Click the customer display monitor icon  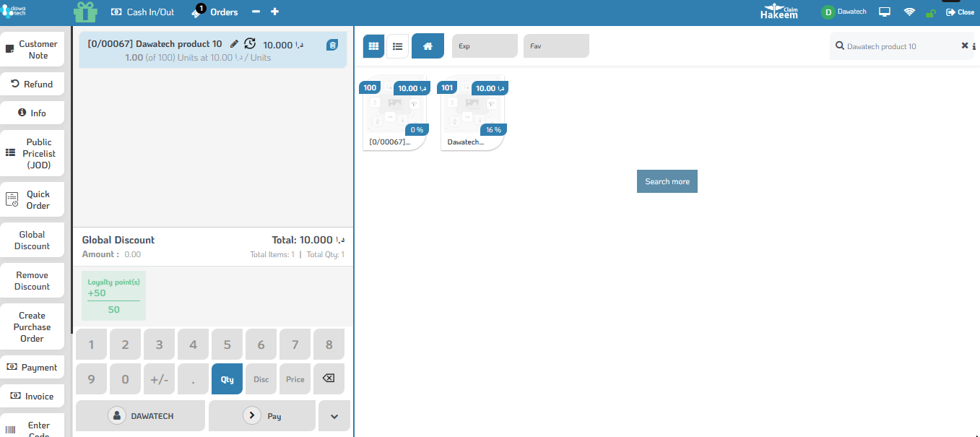coord(885,12)
